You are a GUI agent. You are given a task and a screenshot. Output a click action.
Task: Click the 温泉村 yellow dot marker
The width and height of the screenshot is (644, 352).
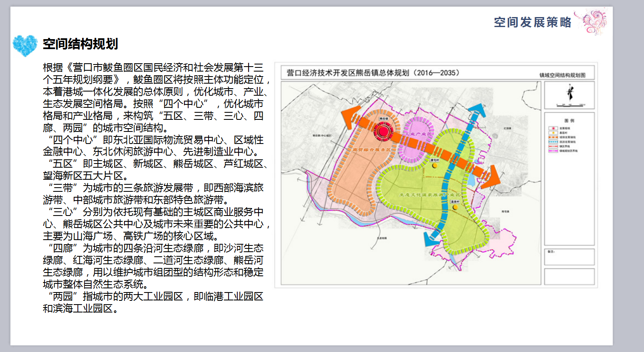click(455, 207)
